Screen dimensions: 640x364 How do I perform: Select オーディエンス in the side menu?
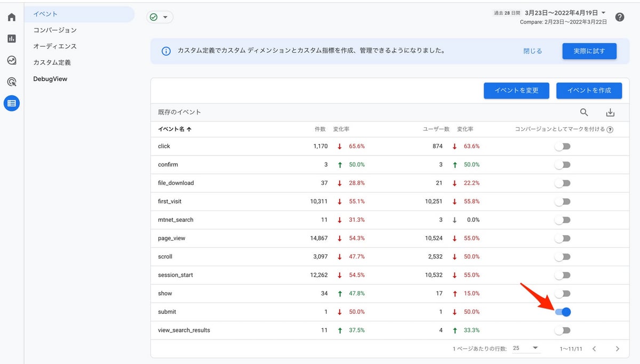pyautogui.click(x=55, y=46)
